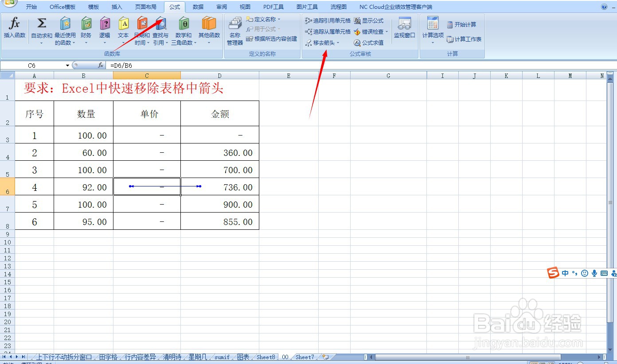Click the Select All corner button
This screenshot has width=617, height=364.
coord(8,76)
